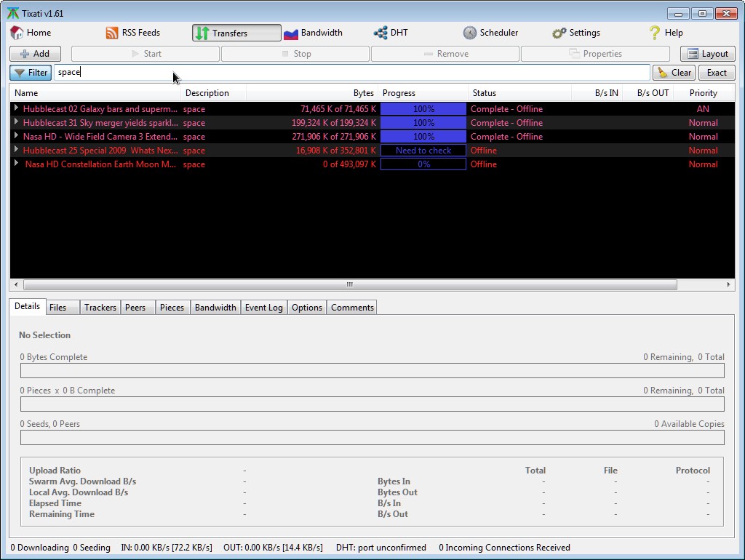This screenshot has height=560, width=745.
Task: Switch to the Trackers tab
Action: (100, 308)
